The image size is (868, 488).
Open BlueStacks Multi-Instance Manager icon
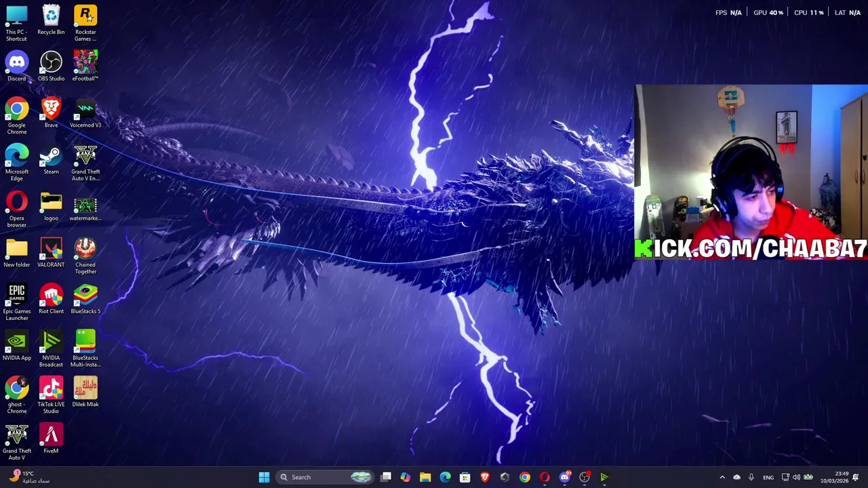85,350
